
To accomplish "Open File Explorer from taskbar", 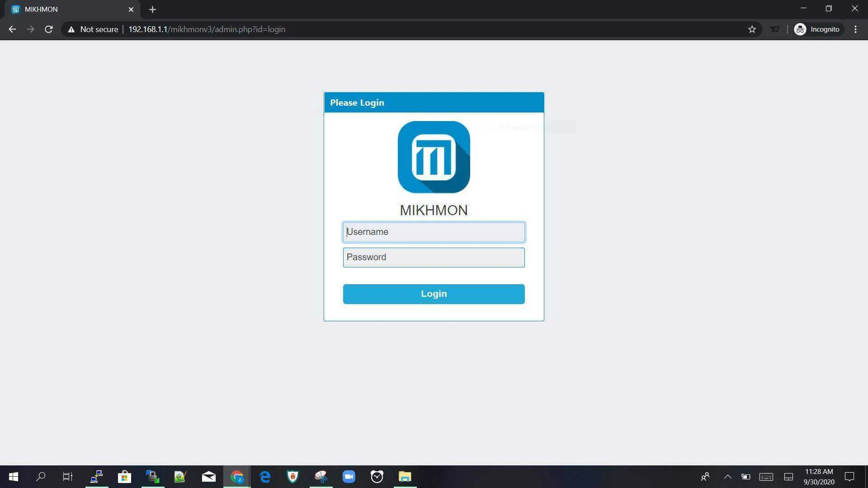I will [405, 477].
